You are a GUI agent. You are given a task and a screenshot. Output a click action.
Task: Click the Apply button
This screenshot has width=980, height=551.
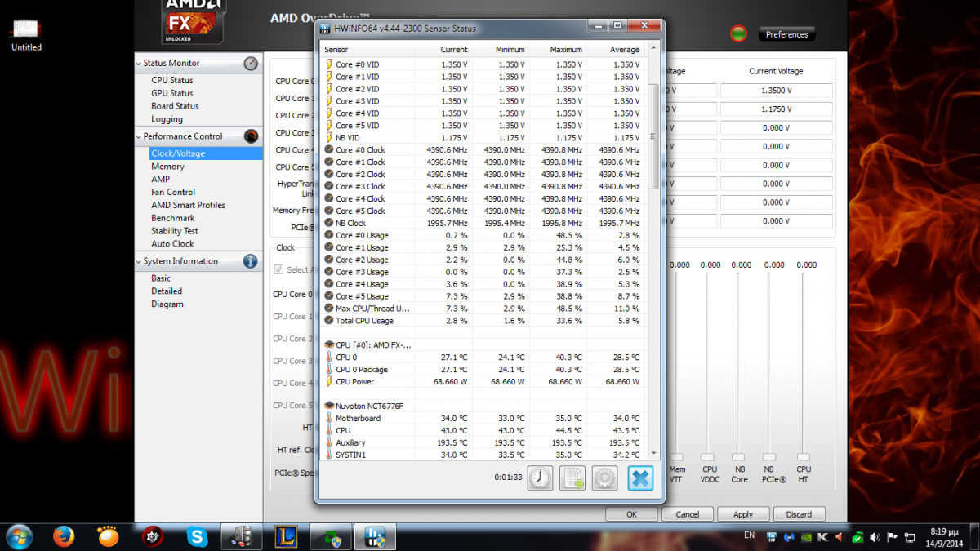point(743,514)
